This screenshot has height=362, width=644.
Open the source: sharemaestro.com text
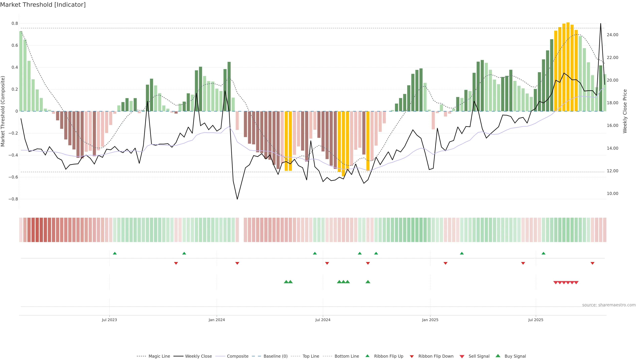609,305
